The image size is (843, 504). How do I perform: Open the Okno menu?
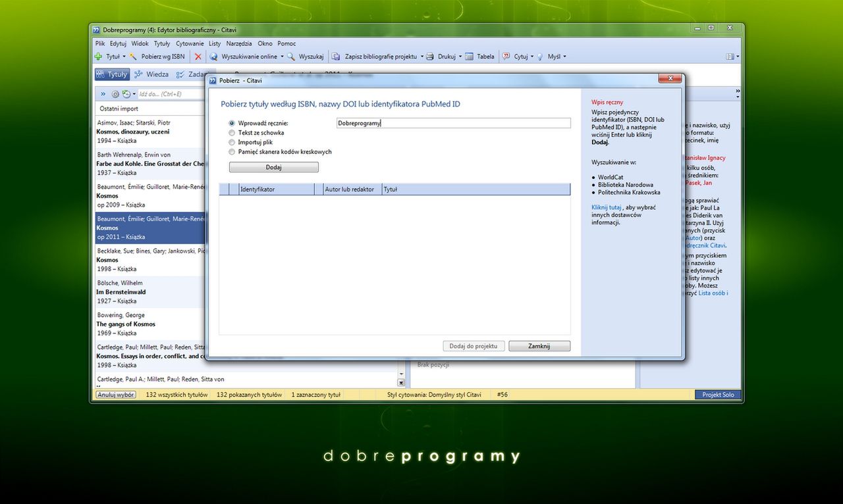[x=265, y=43]
